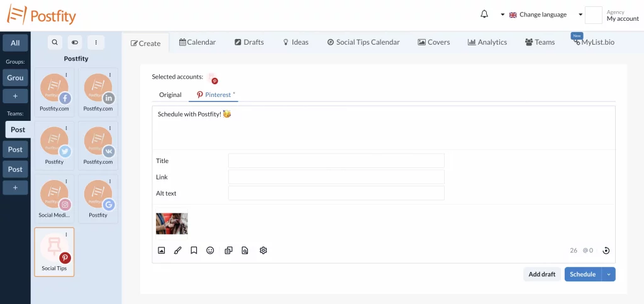Viewport: 644px width, 304px height.
Task: Select the Twitter Postfity account
Action: pos(54,145)
